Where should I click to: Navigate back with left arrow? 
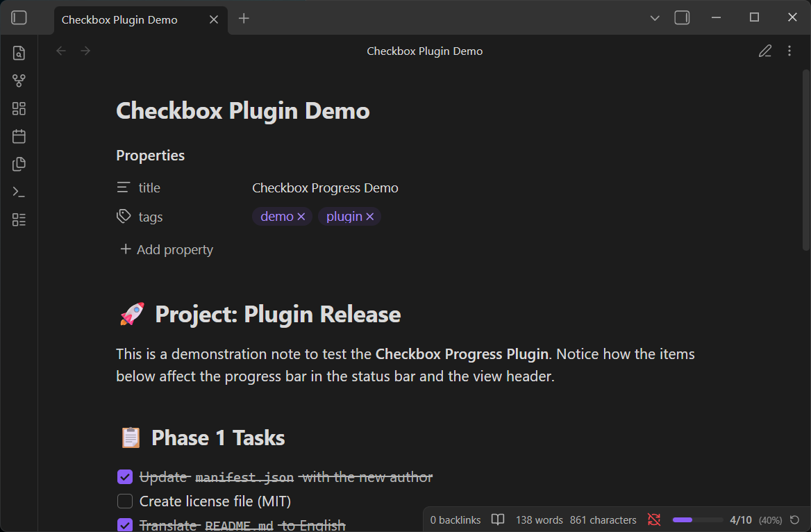pos(61,51)
